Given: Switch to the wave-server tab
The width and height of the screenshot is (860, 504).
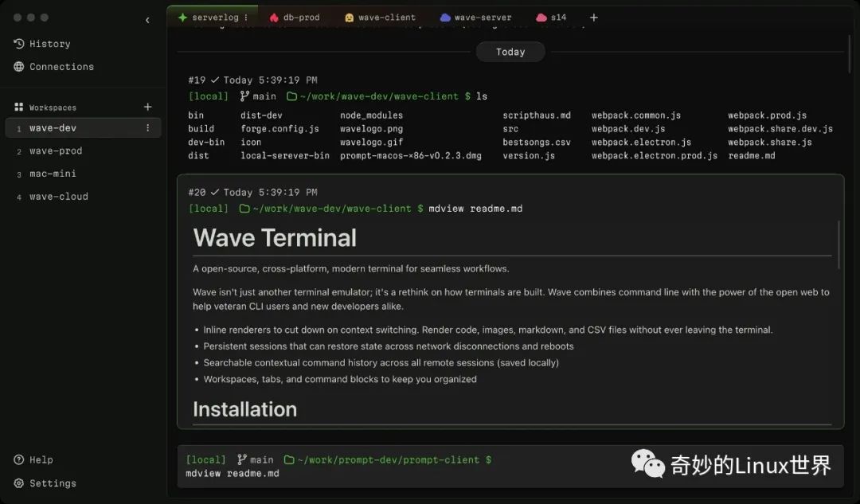Looking at the screenshot, I should pyautogui.click(x=476, y=18).
